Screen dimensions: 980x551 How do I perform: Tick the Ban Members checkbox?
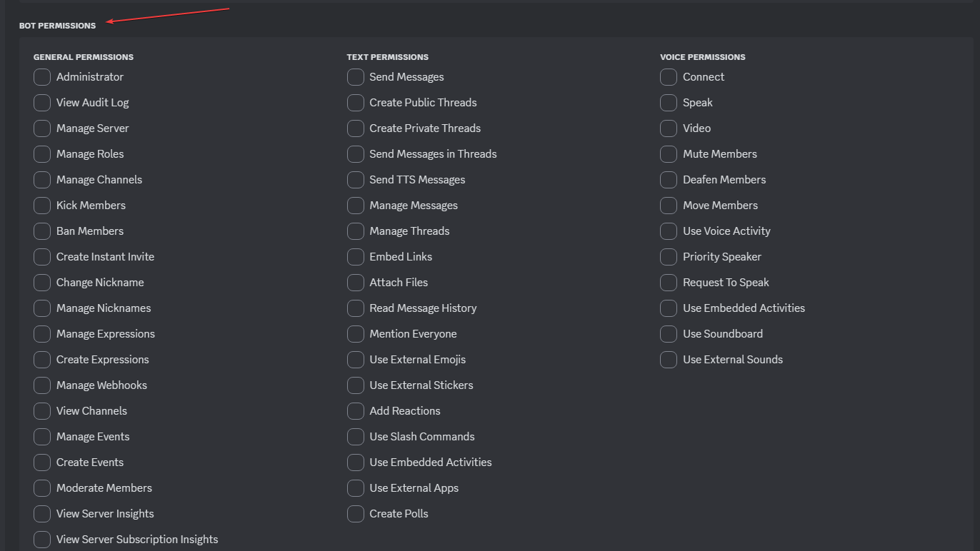(x=42, y=231)
